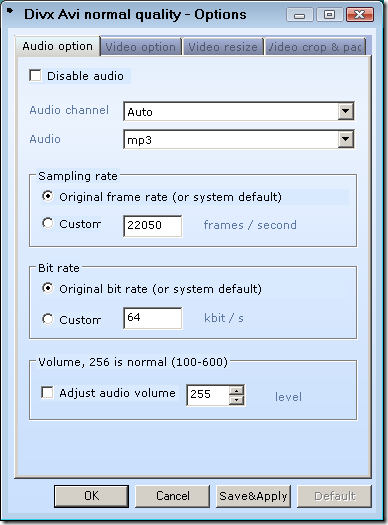The width and height of the screenshot is (388, 525).
Task: Click the 64 kbit bit rate field
Action: click(153, 318)
